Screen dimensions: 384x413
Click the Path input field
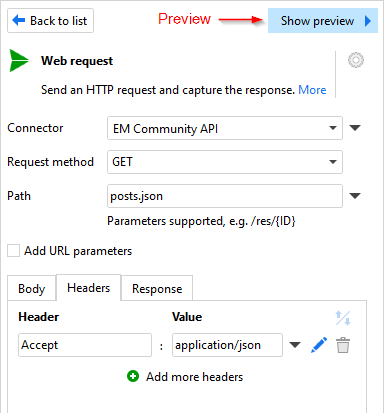coord(225,196)
